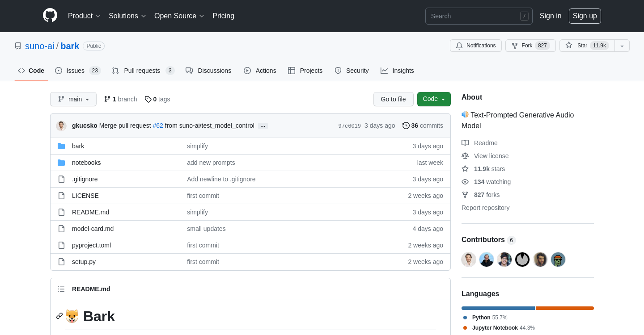Click the README.md file icon in list
This screenshot has height=335, width=644.
[x=61, y=212]
